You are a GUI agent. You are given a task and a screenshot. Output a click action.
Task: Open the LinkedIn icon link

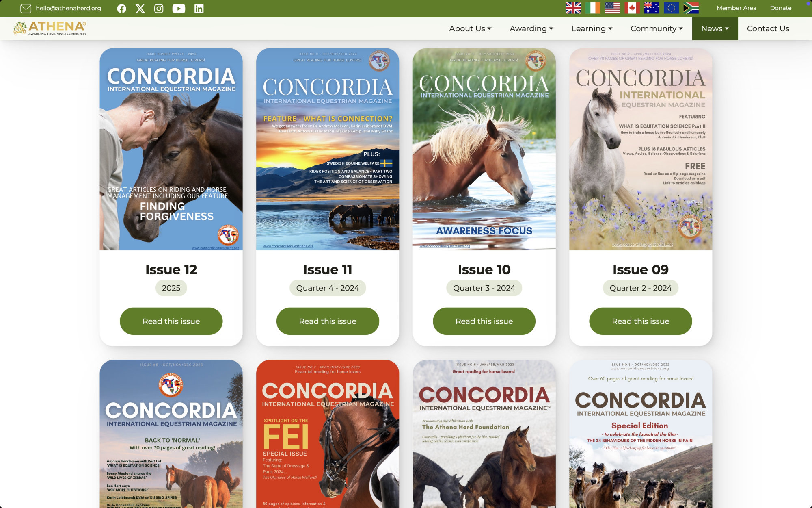click(x=199, y=9)
